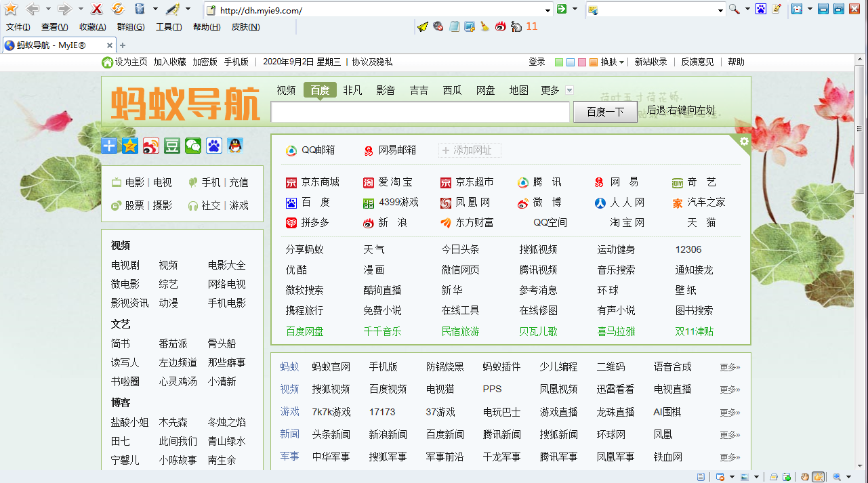Screen dimensions: 868x483
Task: Click the brush cleanup tool icon
Action: [172, 9]
